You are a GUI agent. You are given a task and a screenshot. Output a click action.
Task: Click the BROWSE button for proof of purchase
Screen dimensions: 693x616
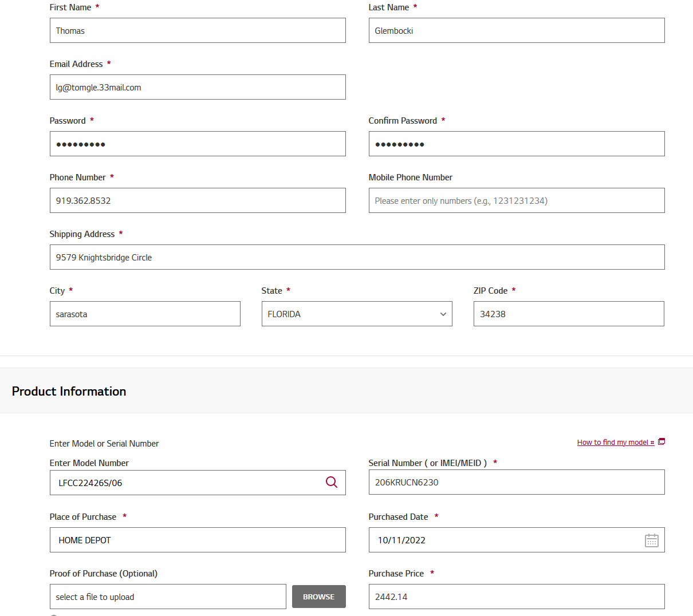click(x=319, y=597)
